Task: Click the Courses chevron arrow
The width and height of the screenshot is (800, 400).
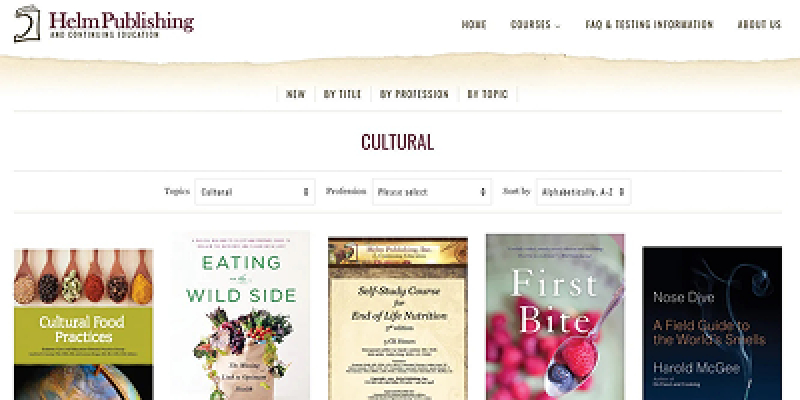Action: pyautogui.click(x=557, y=26)
